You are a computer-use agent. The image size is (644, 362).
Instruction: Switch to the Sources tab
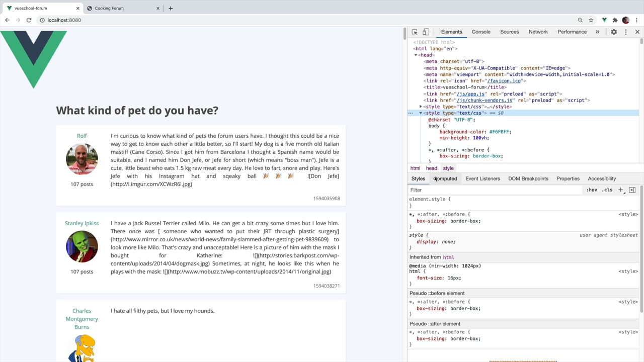click(509, 32)
